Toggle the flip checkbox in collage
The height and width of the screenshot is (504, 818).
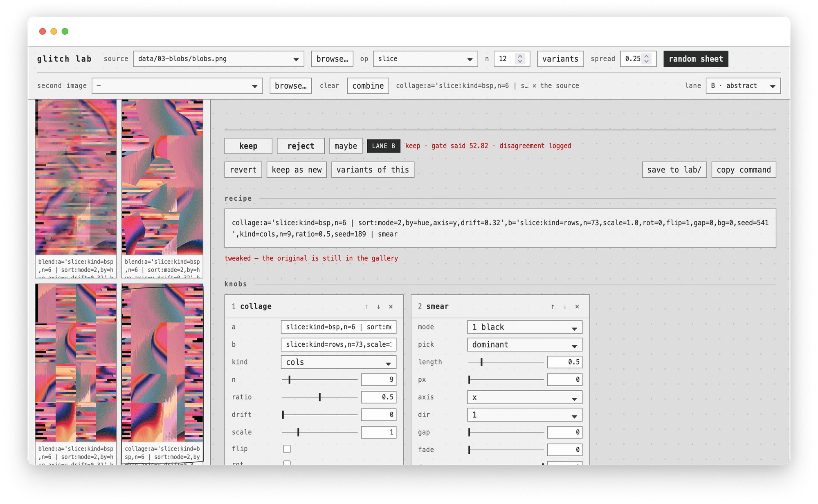click(x=287, y=449)
